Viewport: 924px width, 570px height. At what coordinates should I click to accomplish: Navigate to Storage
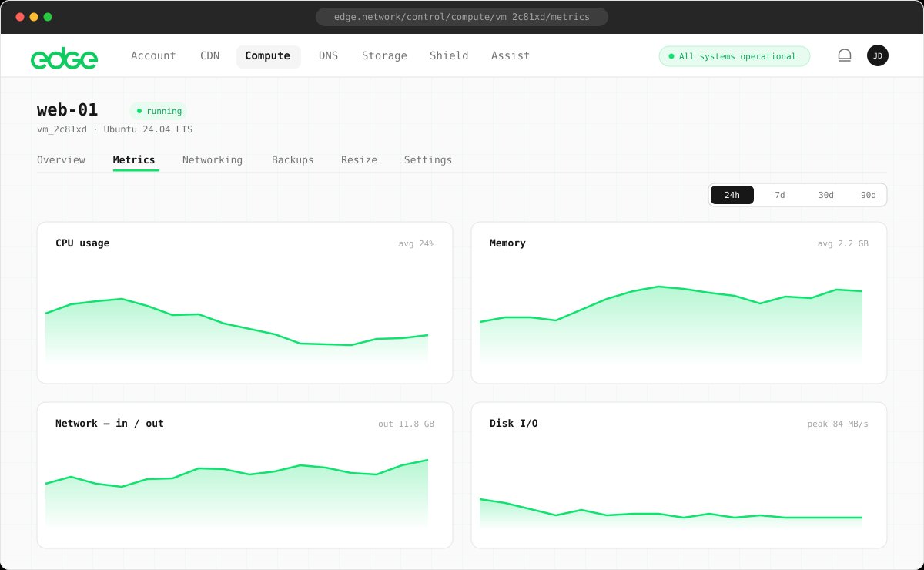[384, 55]
